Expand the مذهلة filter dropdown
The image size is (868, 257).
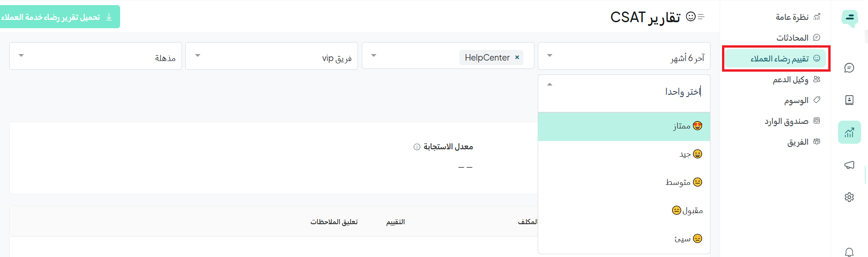(x=96, y=56)
